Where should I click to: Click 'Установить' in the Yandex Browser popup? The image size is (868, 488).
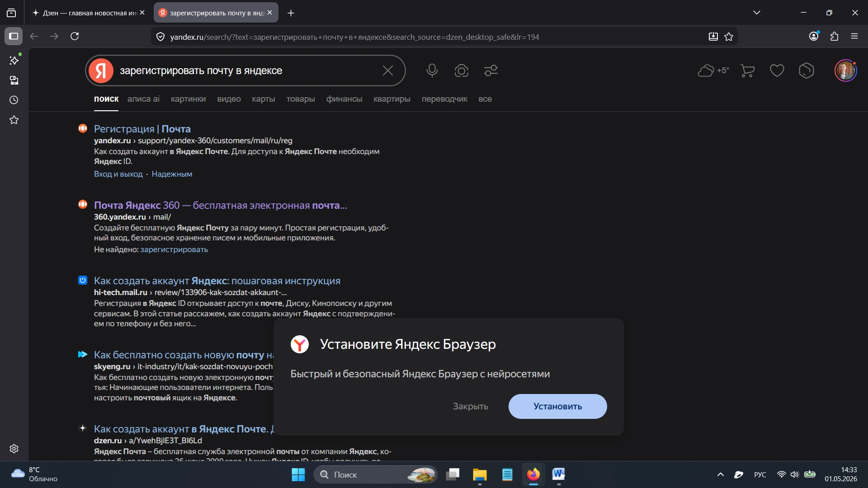(x=557, y=406)
